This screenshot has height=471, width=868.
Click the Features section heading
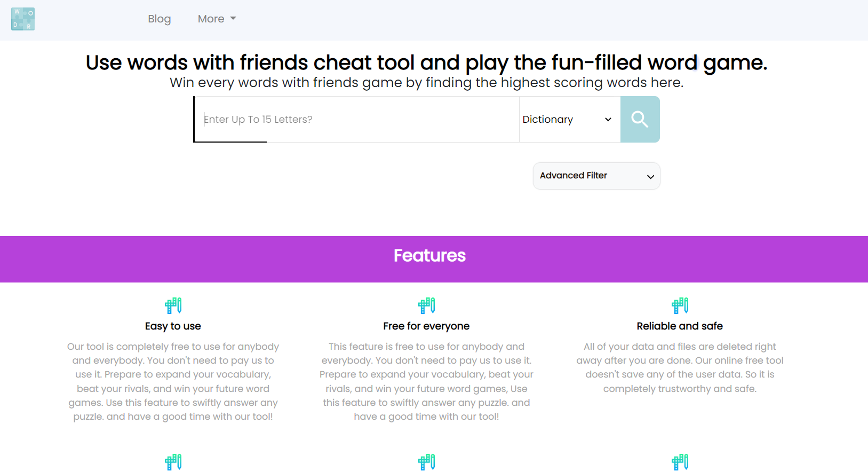coord(429,256)
